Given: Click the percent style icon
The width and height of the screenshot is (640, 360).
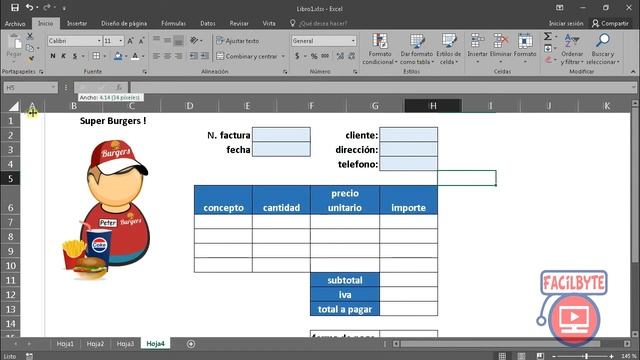Looking at the screenshot, I should [x=314, y=56].
